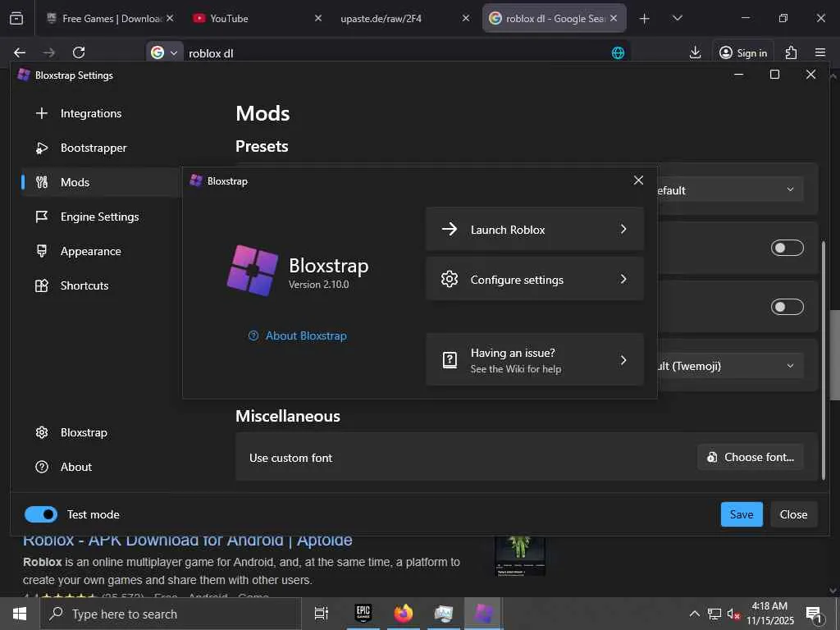
Task: Click the Launch Roblox arrow icon
Action: pos(449,230)
